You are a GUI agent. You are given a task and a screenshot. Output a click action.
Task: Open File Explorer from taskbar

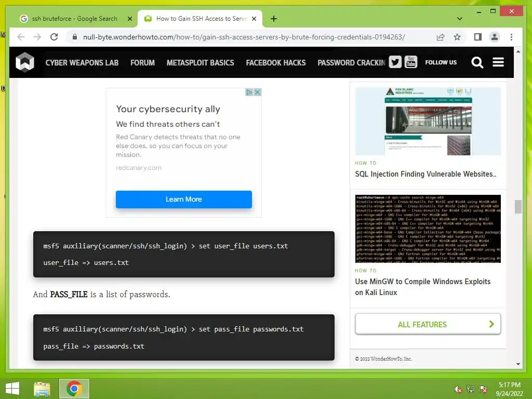pyautogui.click(x=42, y=389)
